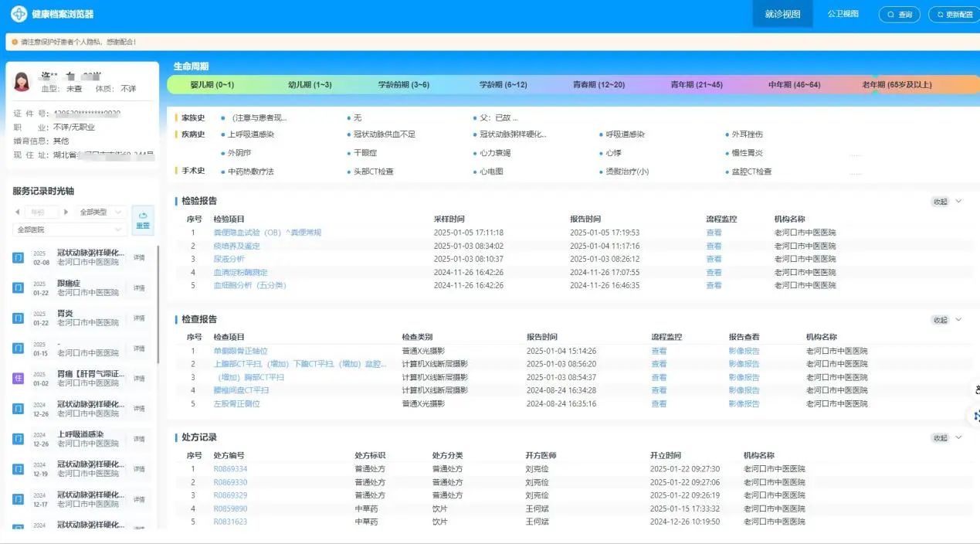Image resolution: width=980 pixels, height=544 pixels.
Task: Select the 就诊视图 tab
Action: coord(782,14)
